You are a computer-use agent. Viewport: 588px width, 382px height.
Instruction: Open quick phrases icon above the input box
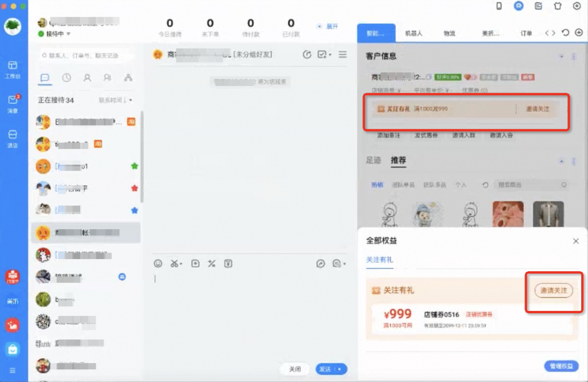pyautogui.click(x=321, y=264)
